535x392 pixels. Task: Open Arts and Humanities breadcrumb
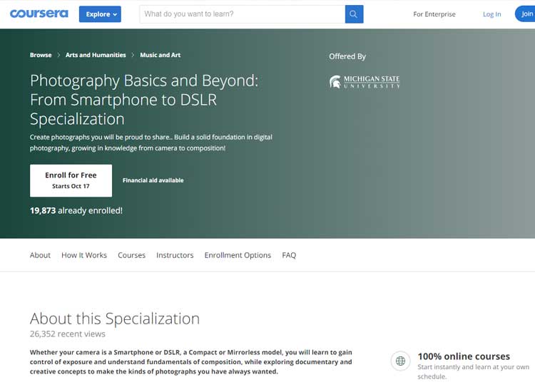pyautogui.click(x=96, y=55)
